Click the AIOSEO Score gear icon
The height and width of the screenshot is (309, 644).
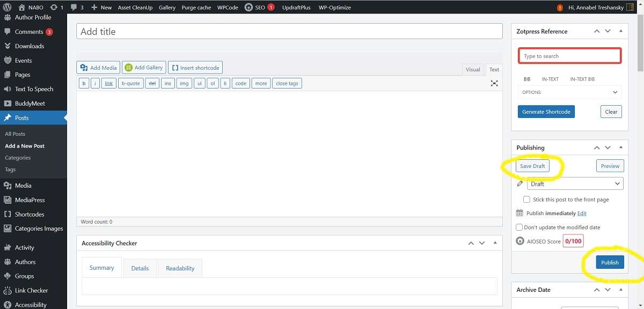(519, 241)
